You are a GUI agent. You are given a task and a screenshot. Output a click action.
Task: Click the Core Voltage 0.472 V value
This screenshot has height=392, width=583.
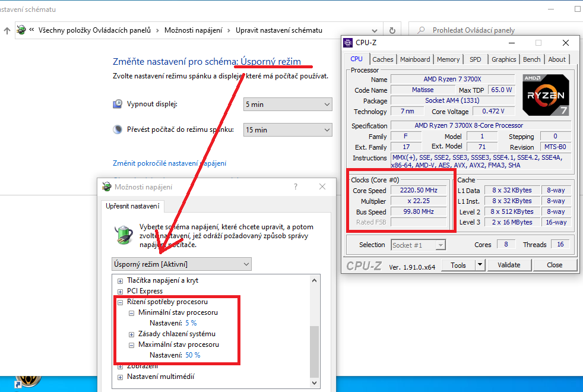(x=493, y=111)
